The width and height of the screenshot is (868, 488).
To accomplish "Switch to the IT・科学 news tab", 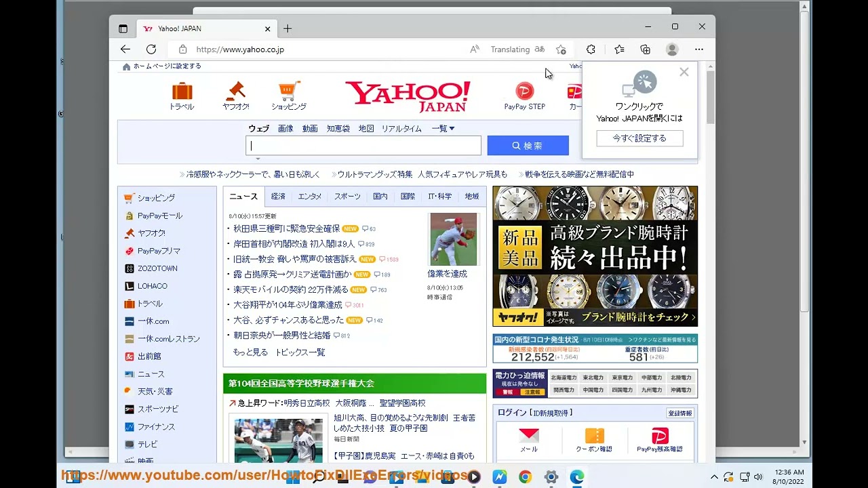I will [x=439, y=197].
